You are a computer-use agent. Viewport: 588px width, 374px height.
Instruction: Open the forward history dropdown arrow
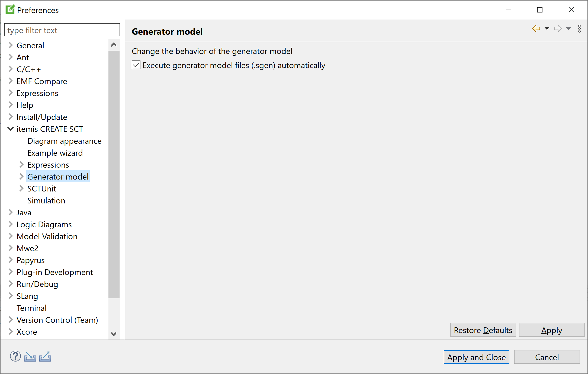(568, 28)
